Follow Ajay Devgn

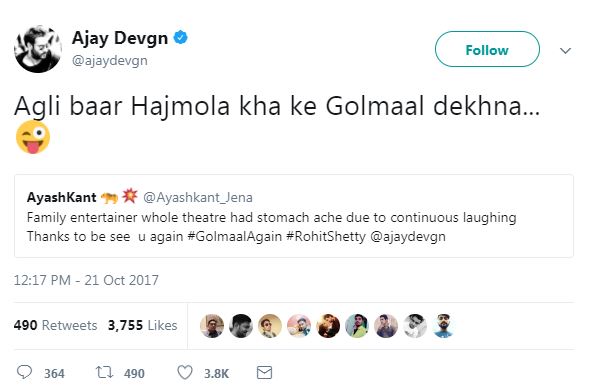(487, 49)
